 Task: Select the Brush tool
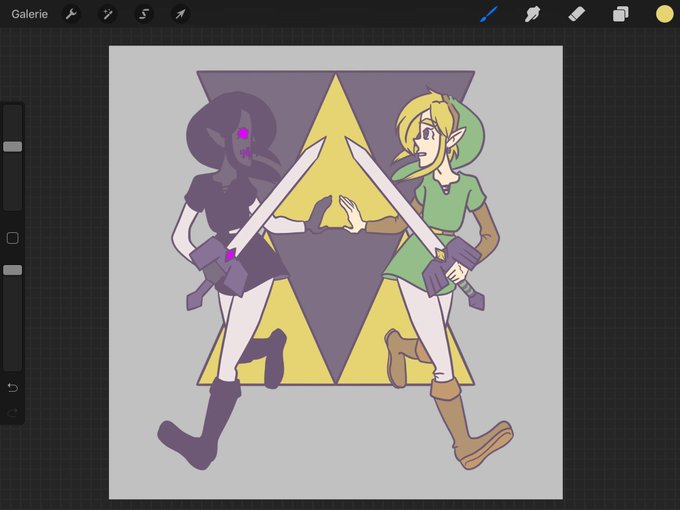489,14
